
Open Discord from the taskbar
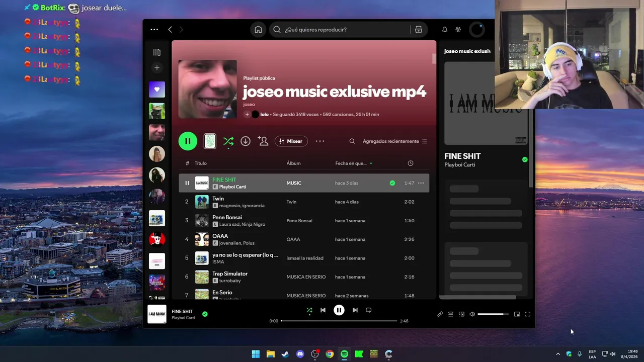click(300, 354)
